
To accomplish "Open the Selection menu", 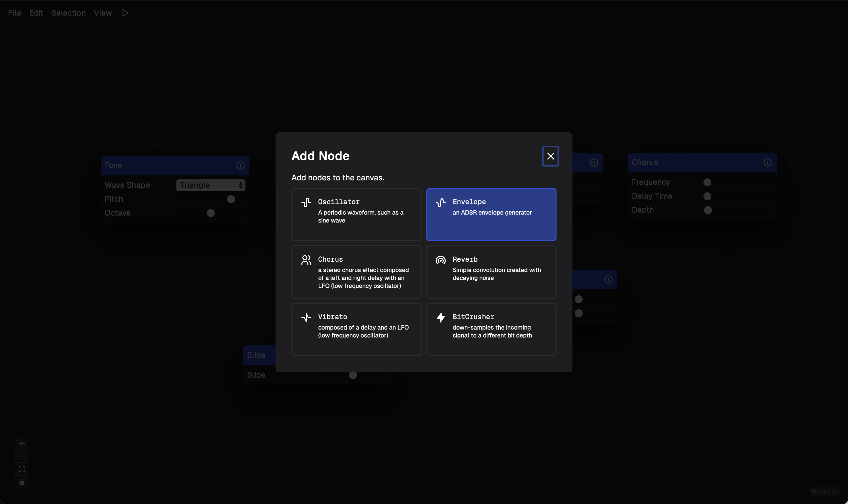I will coord(68,13).
